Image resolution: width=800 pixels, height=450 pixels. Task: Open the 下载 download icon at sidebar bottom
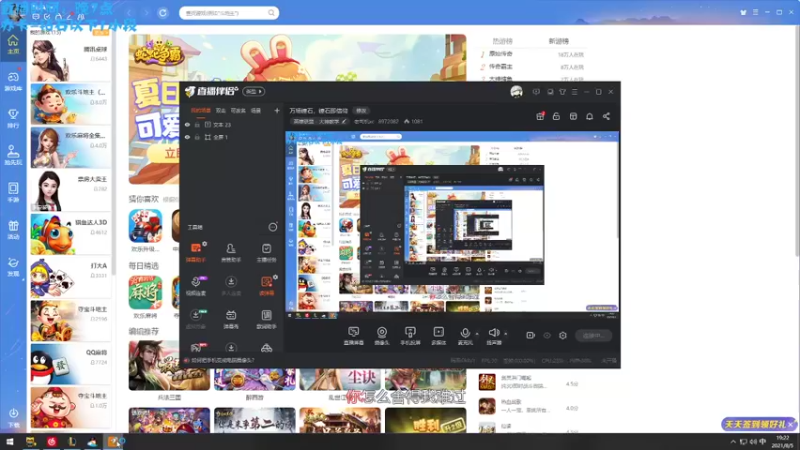(x=13, y=417)
